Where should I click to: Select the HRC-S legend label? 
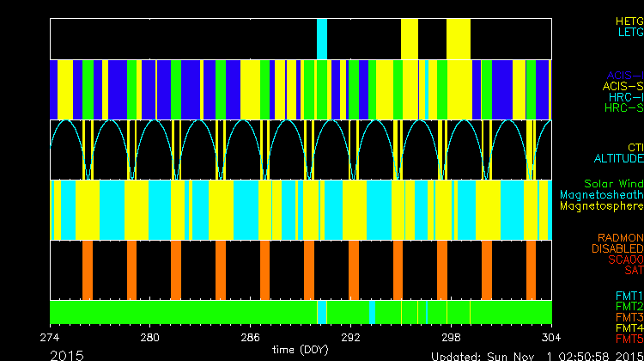pyautogui.click(x=623, y=108)
